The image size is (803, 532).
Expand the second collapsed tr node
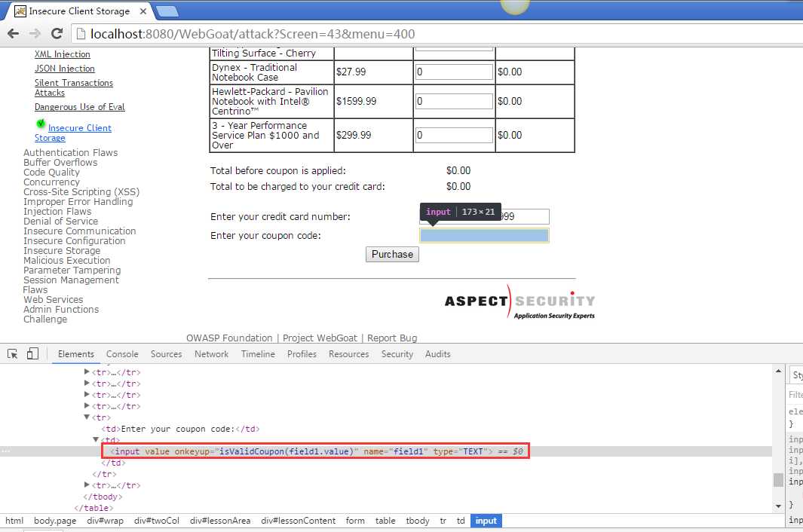click(87, 384)
